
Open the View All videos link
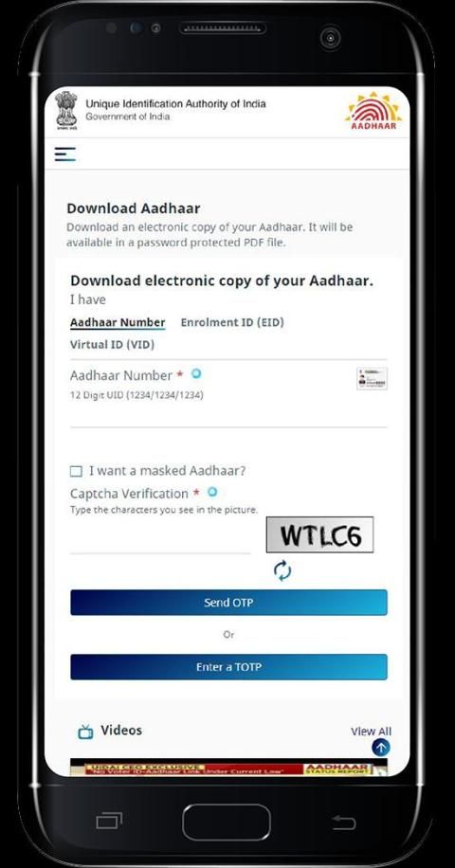[x=371, y=732]
